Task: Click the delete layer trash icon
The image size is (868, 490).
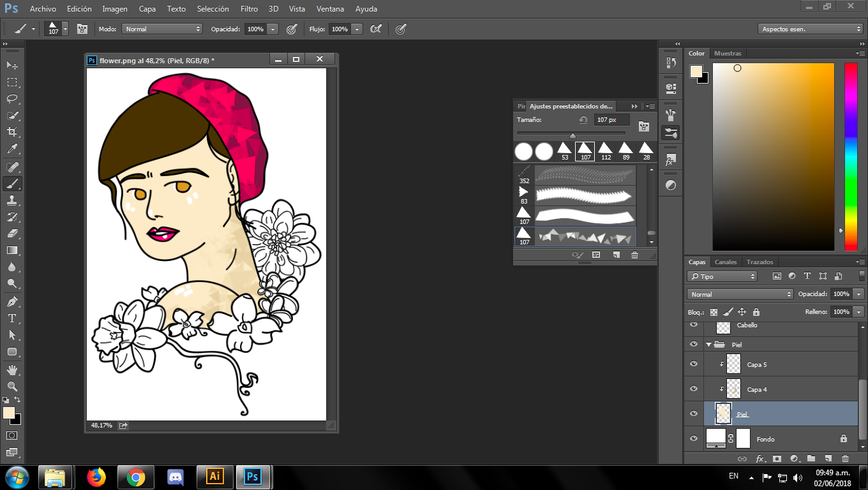Action: [x=845, y=458]
